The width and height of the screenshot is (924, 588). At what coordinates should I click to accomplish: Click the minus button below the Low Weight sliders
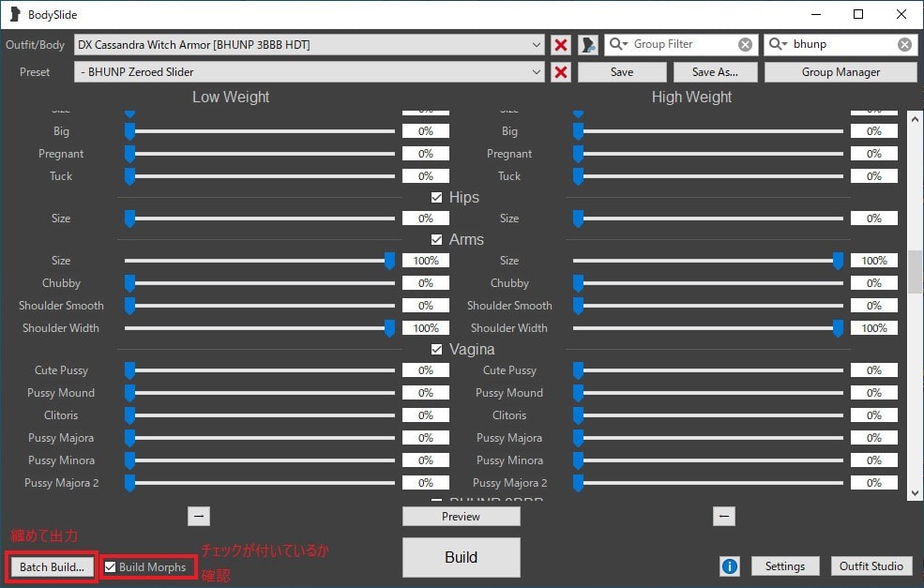pos(198,516)
